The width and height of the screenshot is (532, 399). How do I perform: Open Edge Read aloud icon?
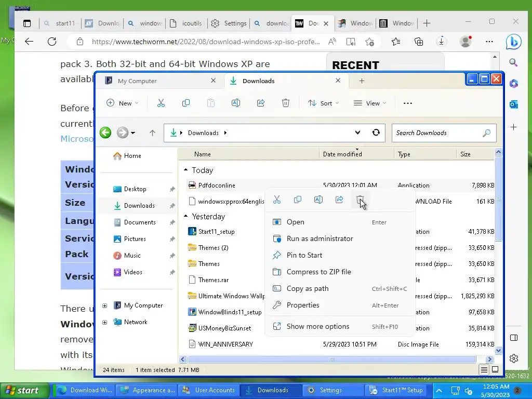click(332, 42)
